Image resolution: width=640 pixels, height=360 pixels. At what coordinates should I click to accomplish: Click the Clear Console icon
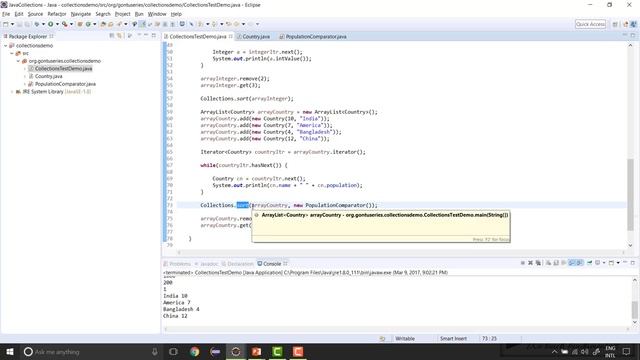(548, 263)
